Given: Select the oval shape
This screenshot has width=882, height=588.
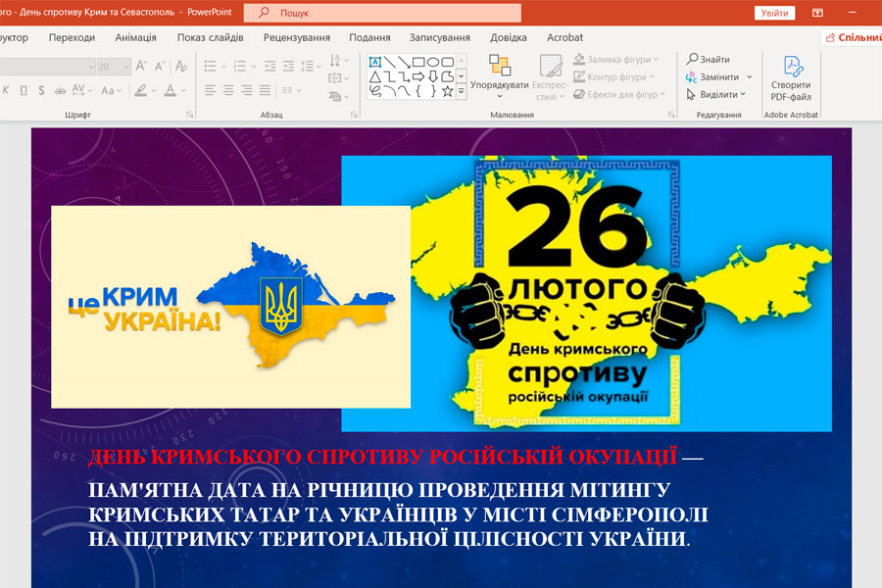Looking at the screenshot, I should tap(433, 62).
